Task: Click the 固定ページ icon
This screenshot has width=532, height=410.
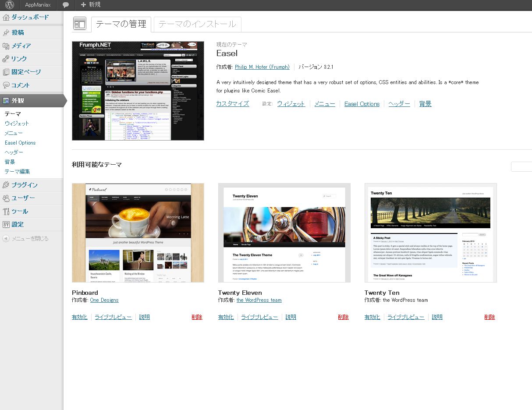Action: (x=6, y=72)
